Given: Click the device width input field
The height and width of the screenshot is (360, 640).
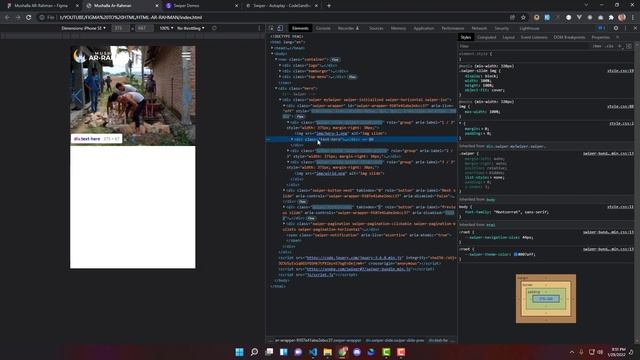Looking at the screenshot, I should click(x=120, y=28).
